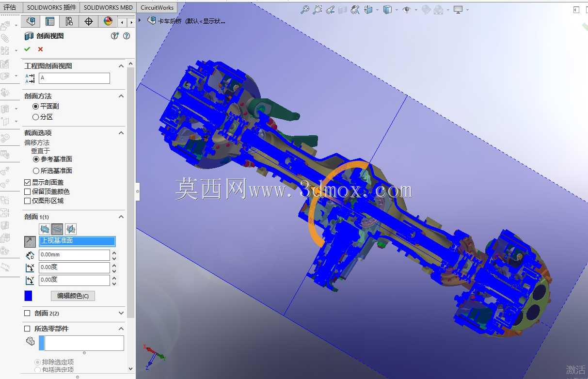This screenshot has width=588, height=379.
Task: Open Hide/Show Items eye icon
Action: [406, 9]
